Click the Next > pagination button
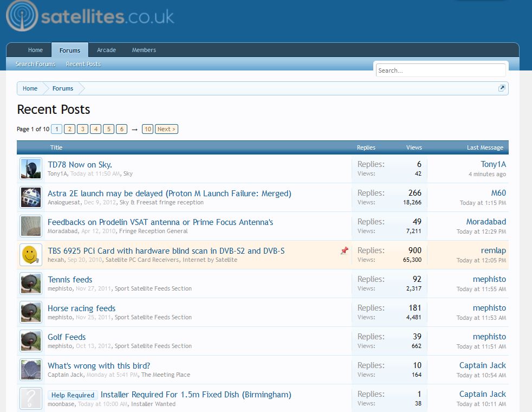Screen dimensions: 532x412 (167, 129)
